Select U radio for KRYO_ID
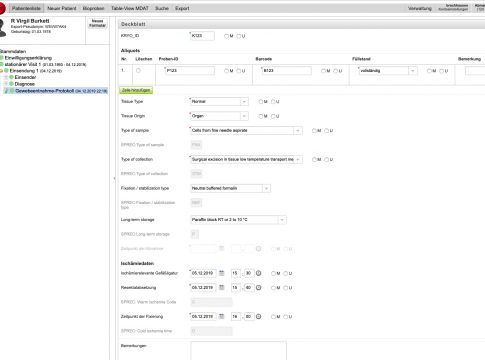Screen dimensions: 485x360 [x=239, y=36]
